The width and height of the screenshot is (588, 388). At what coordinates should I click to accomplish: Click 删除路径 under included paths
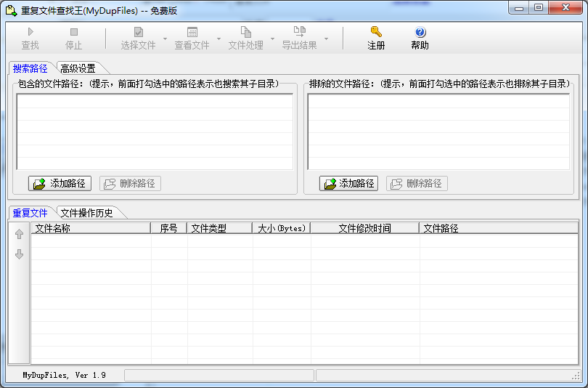point(130,184)
